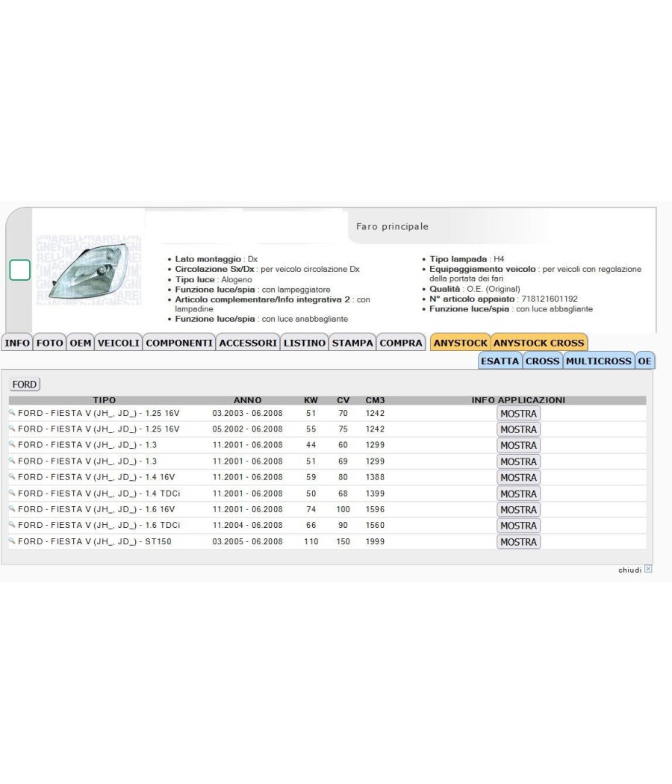Click the Lato montaggio Dx entry
Screen dimensions: 672x784
click(216, 259)
